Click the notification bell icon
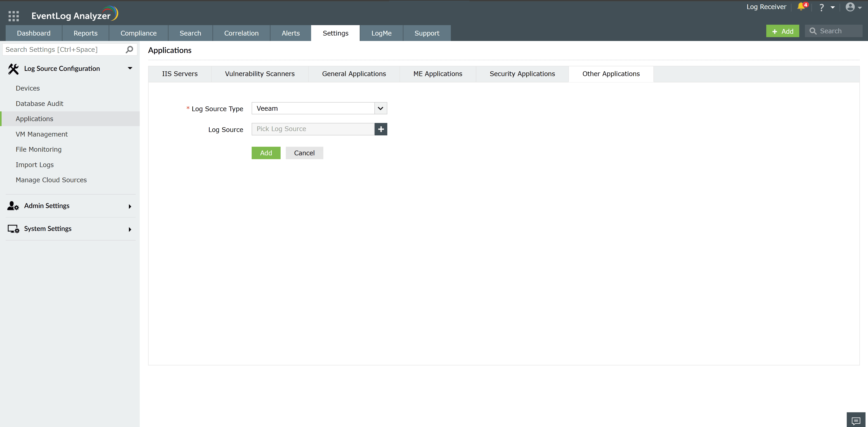Viewport: 868px width, 427px height. coord(801,7)
